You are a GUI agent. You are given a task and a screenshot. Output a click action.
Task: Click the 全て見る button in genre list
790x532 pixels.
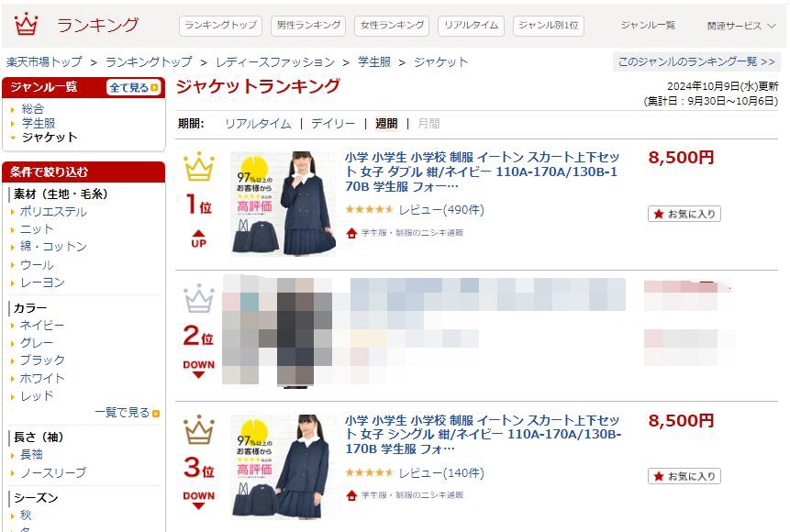click(134, 88)
